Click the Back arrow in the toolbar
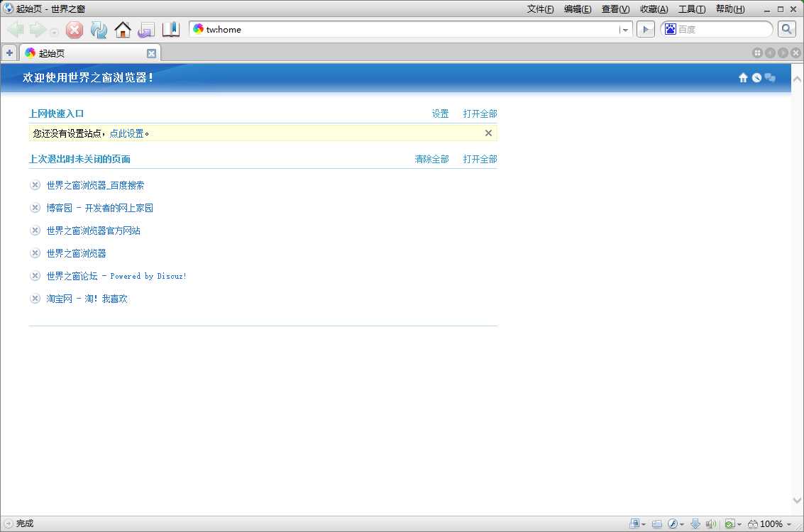The width and height of the screenshot is (804, 532). [16, 30]
